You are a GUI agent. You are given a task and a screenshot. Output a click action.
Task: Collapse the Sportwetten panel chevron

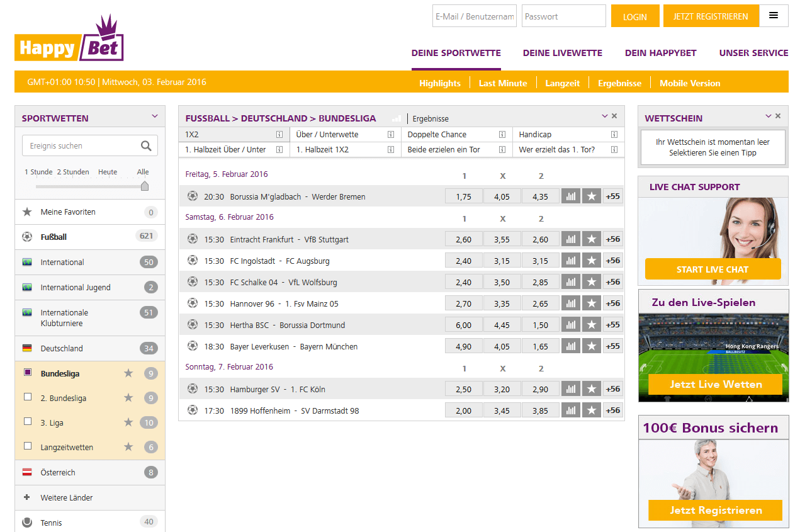coord(155,116)
